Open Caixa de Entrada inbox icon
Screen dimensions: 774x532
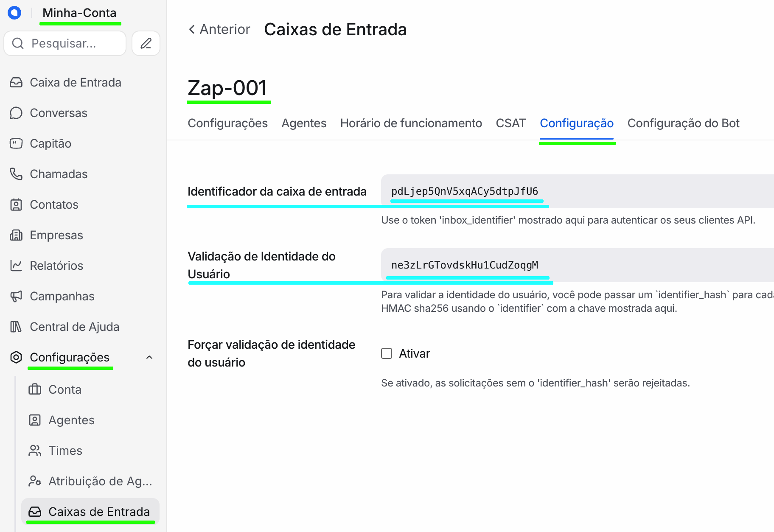coord(16,82)
